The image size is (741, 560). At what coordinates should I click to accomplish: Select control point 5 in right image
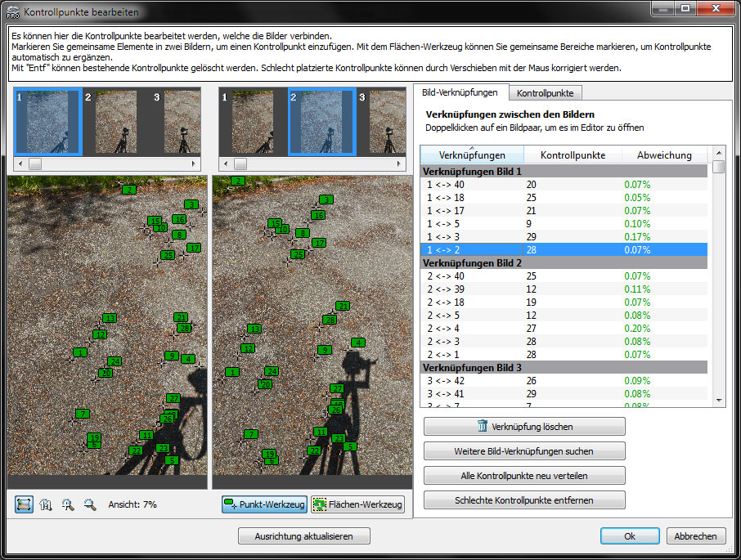350,446
